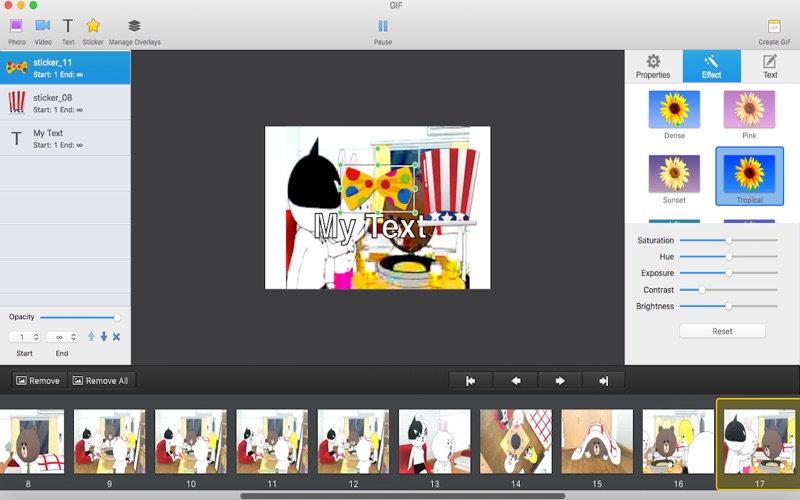
Task: Click the Start frame stepper
Action: pos(36,337)
